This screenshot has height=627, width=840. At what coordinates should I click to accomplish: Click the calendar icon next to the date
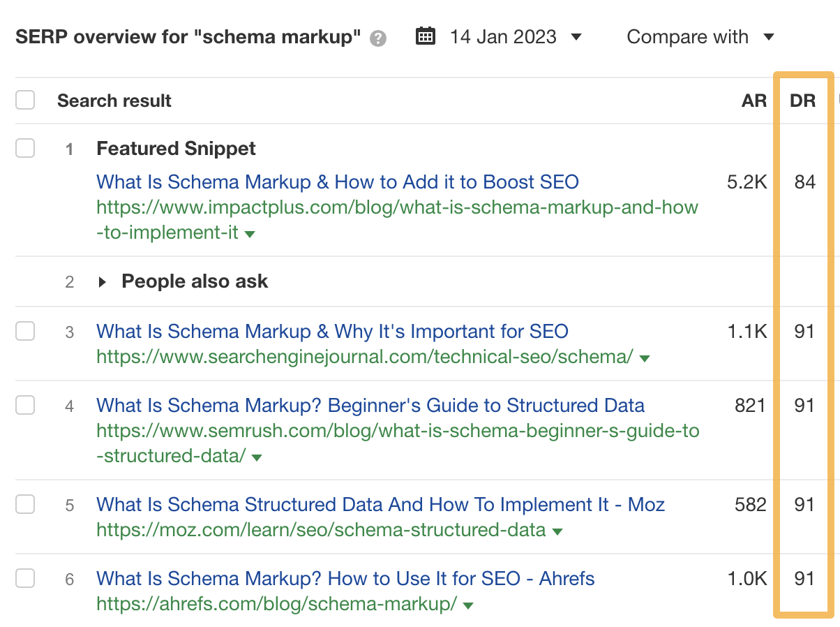tap(426, 36)
